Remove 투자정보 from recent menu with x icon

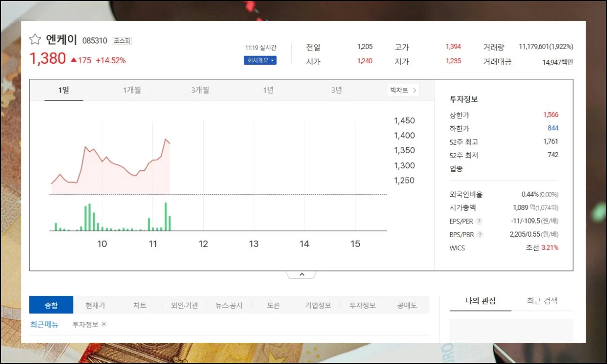pyautogui.click(x=104, y=324)
